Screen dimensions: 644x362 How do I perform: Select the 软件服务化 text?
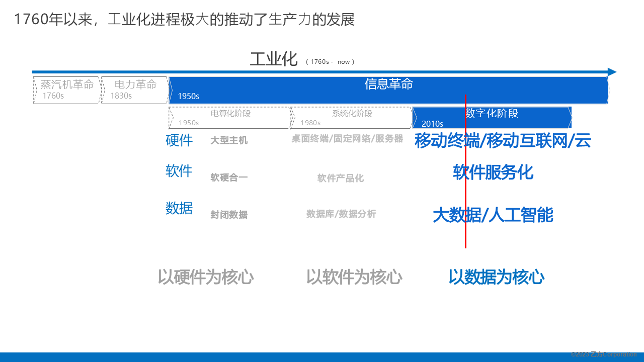pyautogui.click(x=493, y=172)
